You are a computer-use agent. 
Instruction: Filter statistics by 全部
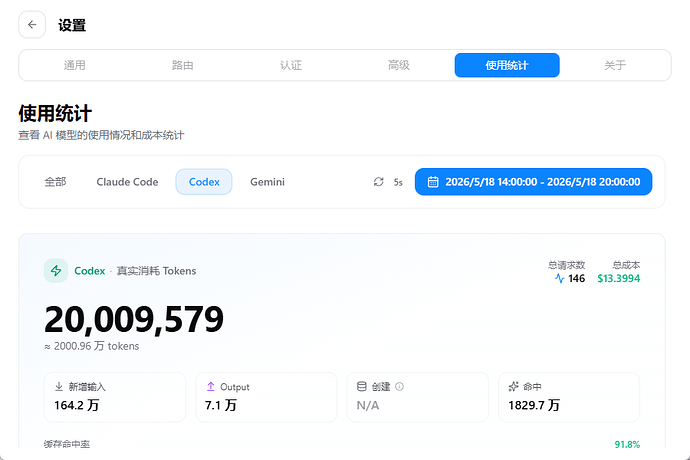(55, 182)
